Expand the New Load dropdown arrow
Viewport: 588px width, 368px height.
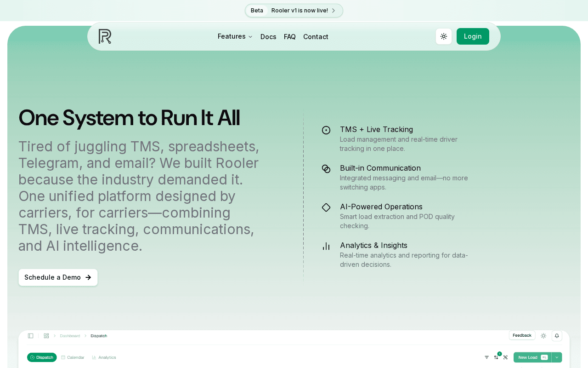coord(557,357)
